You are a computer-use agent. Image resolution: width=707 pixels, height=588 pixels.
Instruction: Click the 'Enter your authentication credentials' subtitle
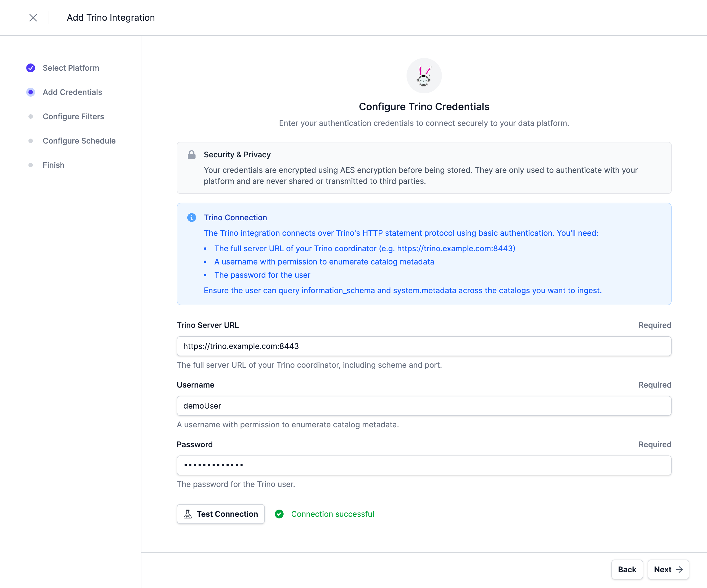click(424, 123)
